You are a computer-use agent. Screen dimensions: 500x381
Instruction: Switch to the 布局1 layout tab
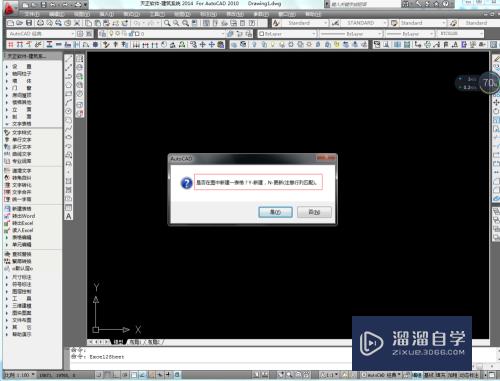pos(135,342)
